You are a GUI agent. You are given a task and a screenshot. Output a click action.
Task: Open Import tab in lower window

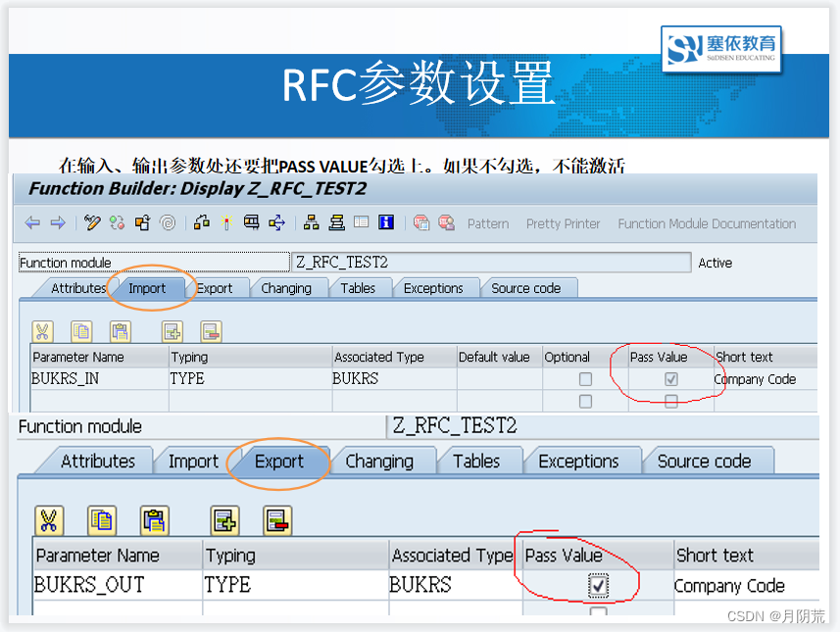(x=193, y=462)
